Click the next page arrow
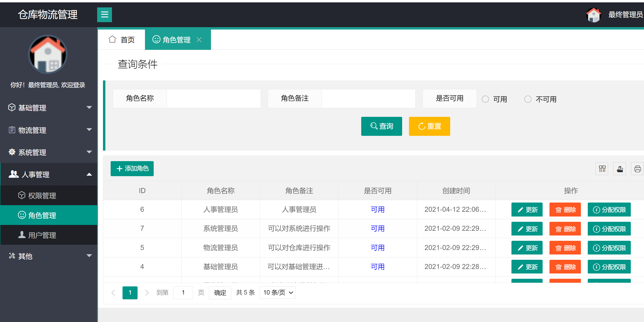 pyautogui.click(x=147, y=292)
